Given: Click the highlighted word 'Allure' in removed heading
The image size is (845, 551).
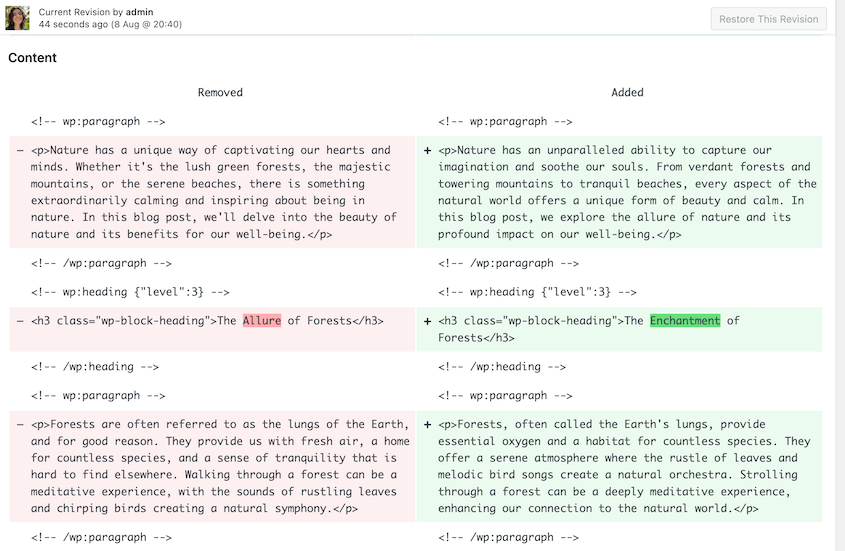Looking at the screenshot, I should [262, 321].
